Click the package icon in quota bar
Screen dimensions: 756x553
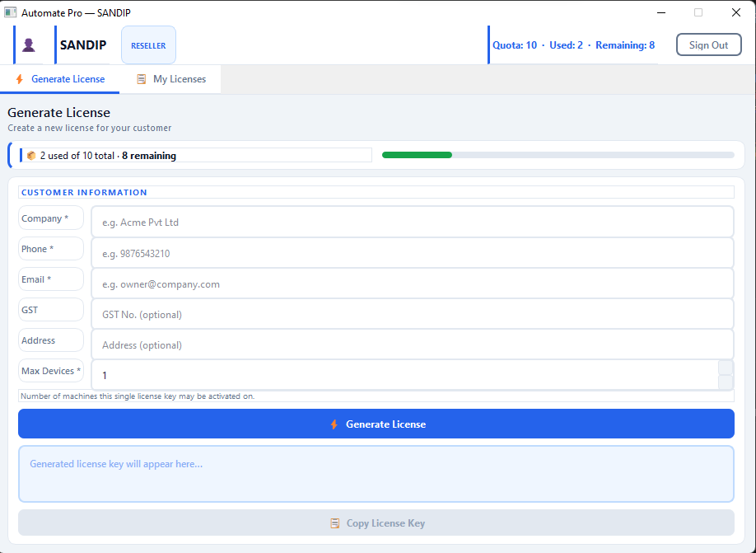point(31,156)
